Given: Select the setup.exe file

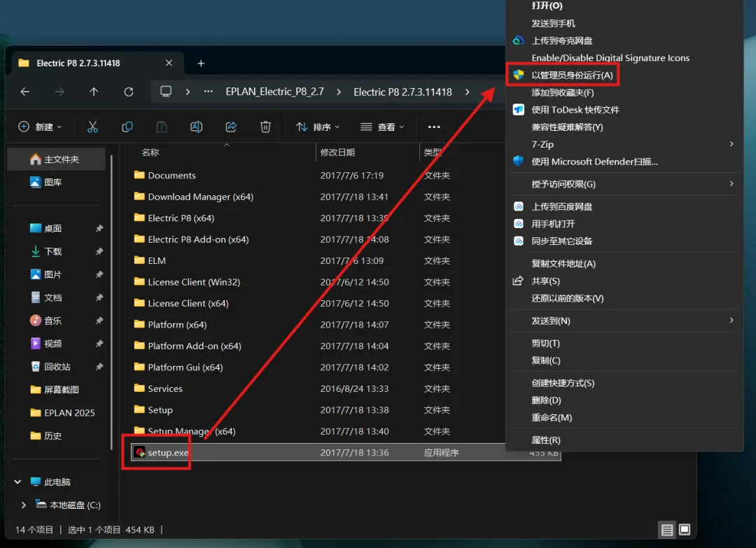Looking at the screenshot, I should click(x=346, y=453).
